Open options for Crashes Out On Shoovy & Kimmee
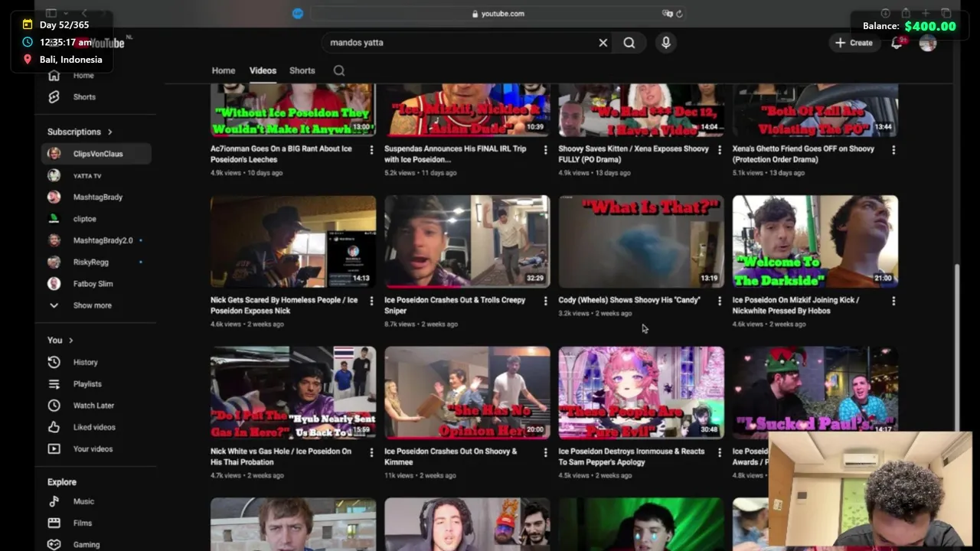Image resolution: width=980 pixels, height=551 pixels. [546, 453]
